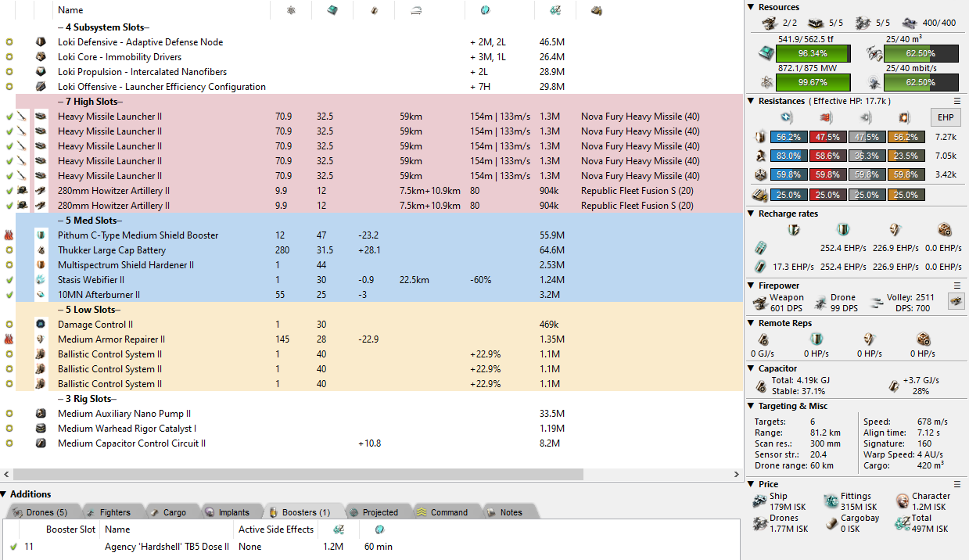
Task: Collapse the Resources section
Action: point(751,7)
